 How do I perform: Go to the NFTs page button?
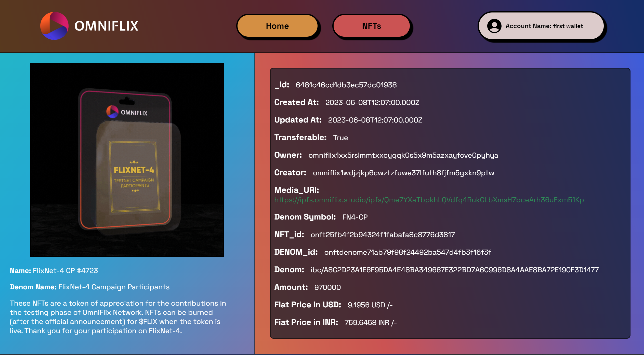372,26
